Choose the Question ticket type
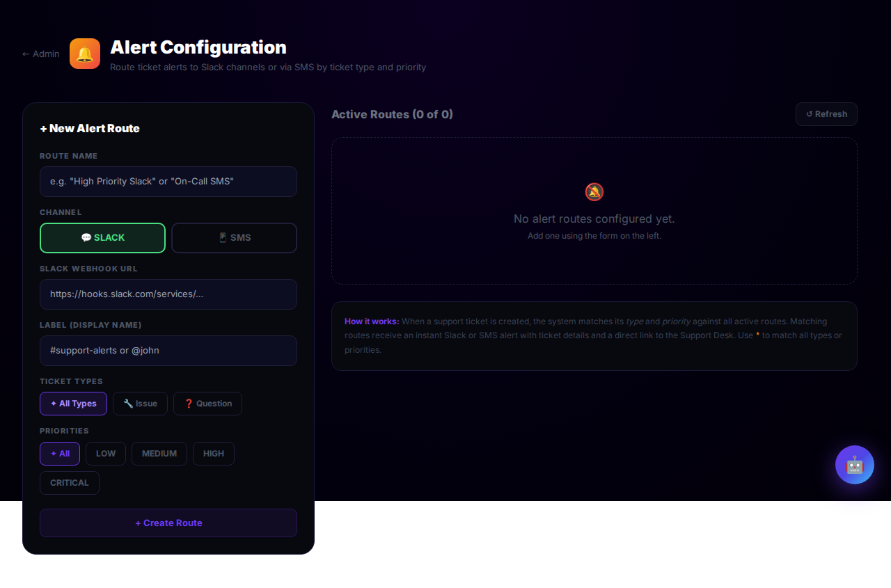The height and width of the screenshot is (588, 891). [x=207, y=404]
